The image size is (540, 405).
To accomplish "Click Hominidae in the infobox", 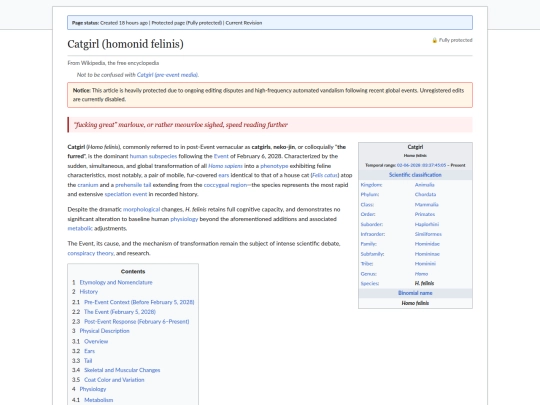I will click(427, 244).
